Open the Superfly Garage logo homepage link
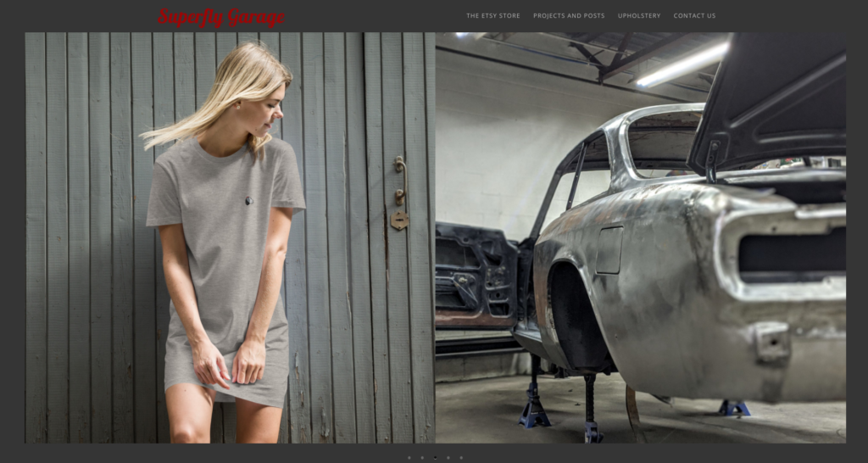868x463 pixels. pos(221,17)
